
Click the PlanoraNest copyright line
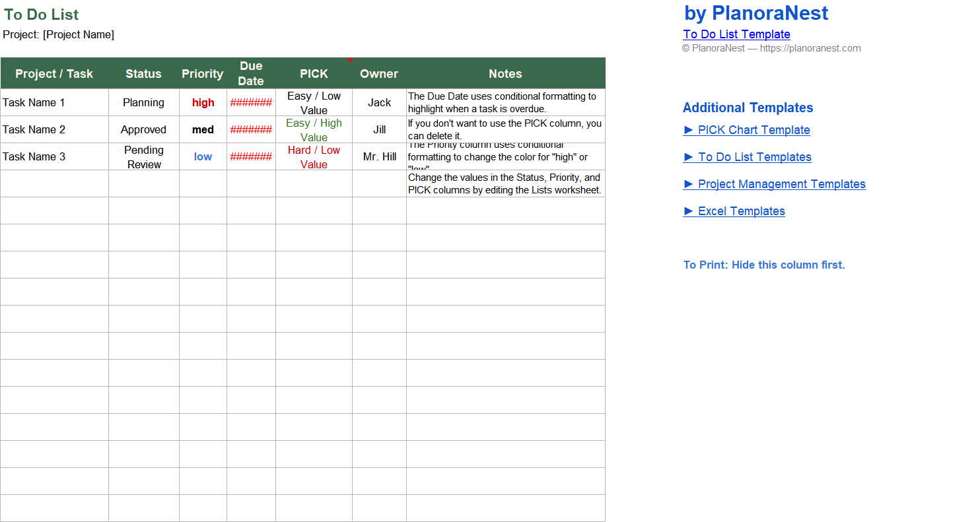point(771,48)
